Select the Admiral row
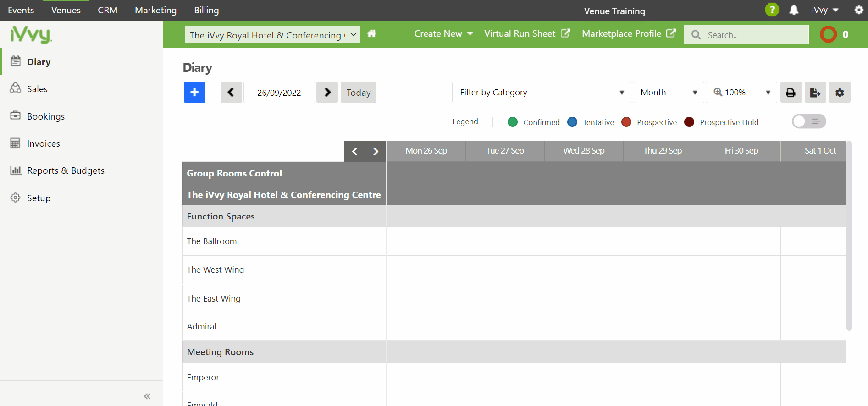868x406 pixels. 284,327
